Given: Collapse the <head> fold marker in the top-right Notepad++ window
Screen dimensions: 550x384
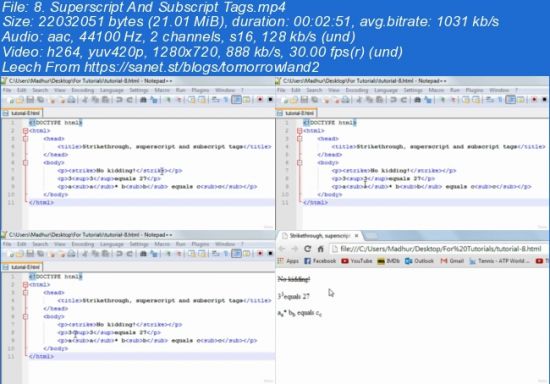Looking at the screenshot, I should coord(300,139).
